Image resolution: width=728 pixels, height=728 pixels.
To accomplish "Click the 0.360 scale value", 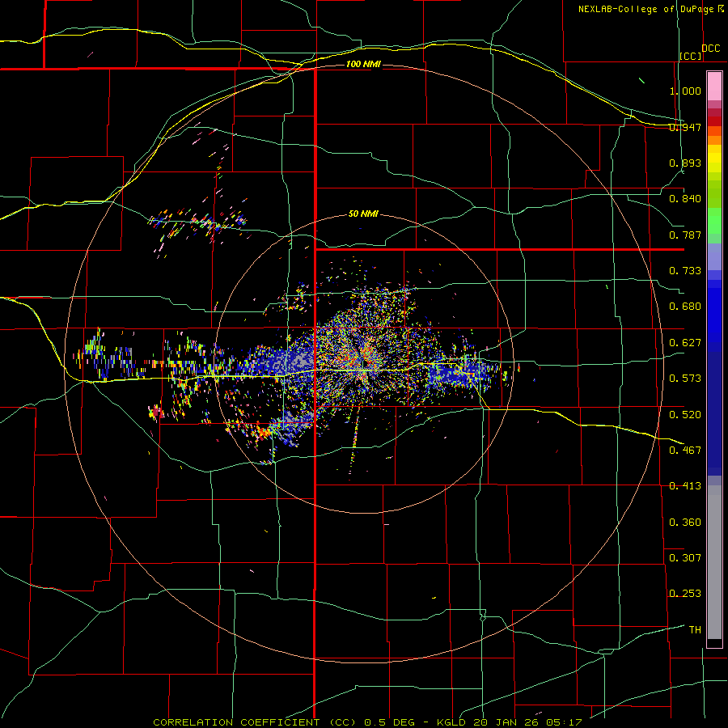I will [x=685, y=523].
